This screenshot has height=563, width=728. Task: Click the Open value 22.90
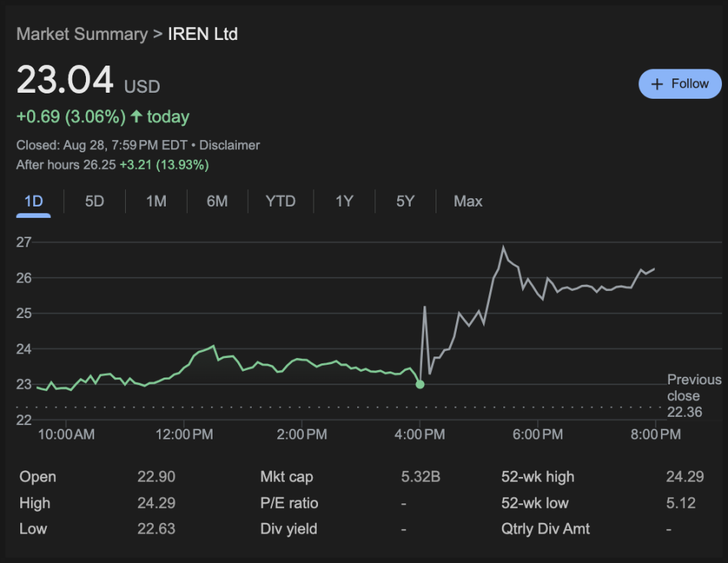(156, 476)
